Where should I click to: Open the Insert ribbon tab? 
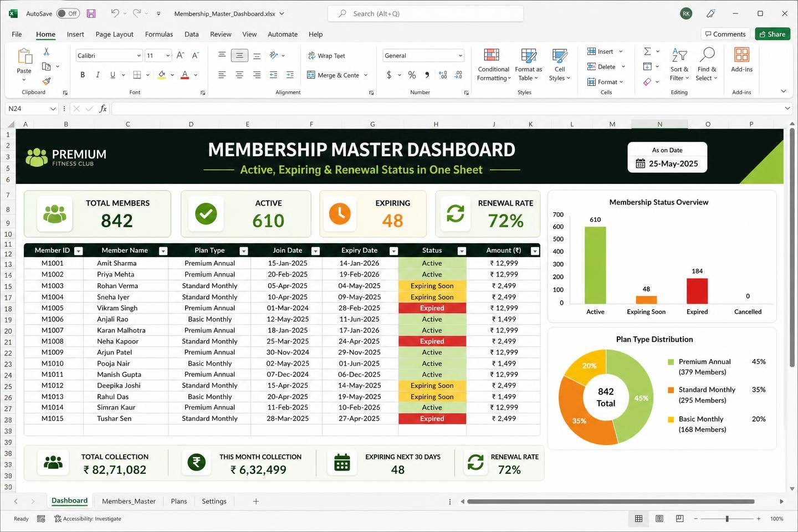click(x=75, y=34)
